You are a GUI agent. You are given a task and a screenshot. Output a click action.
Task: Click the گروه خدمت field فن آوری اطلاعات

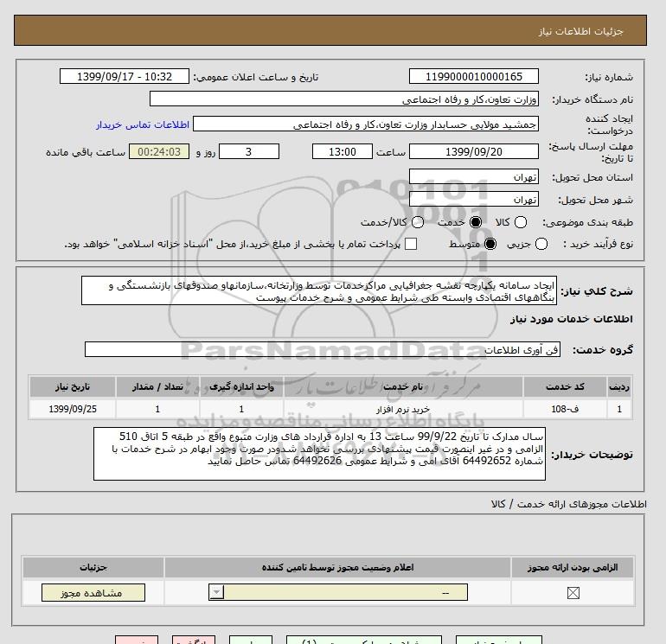click(323, 349)
